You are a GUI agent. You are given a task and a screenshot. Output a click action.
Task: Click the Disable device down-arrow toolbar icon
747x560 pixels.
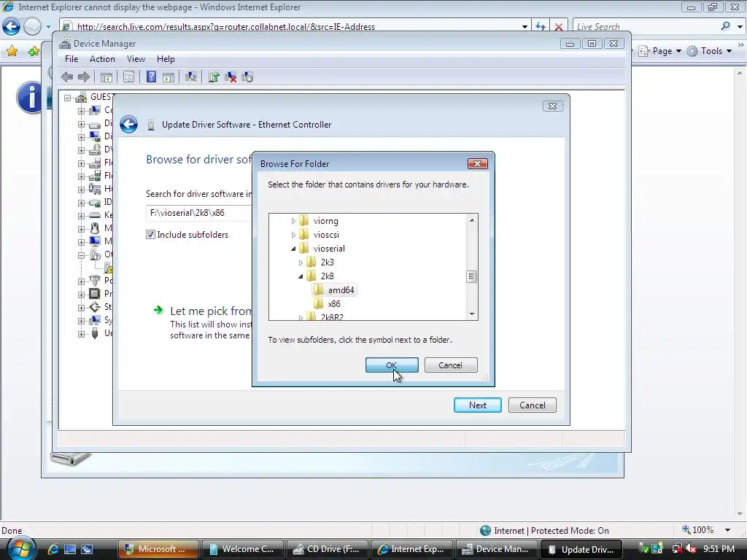pos(247,77)
